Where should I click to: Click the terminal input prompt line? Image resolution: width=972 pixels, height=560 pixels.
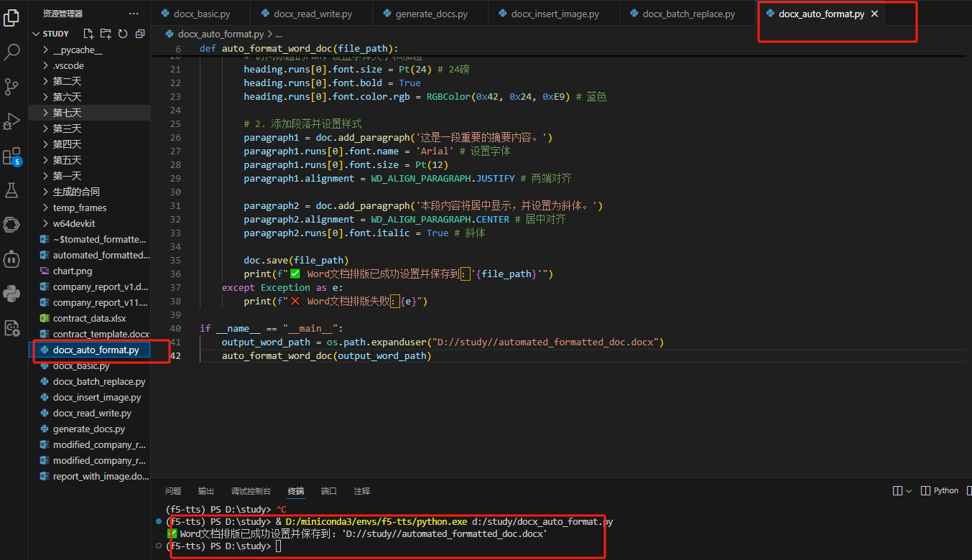pos(223,546)
